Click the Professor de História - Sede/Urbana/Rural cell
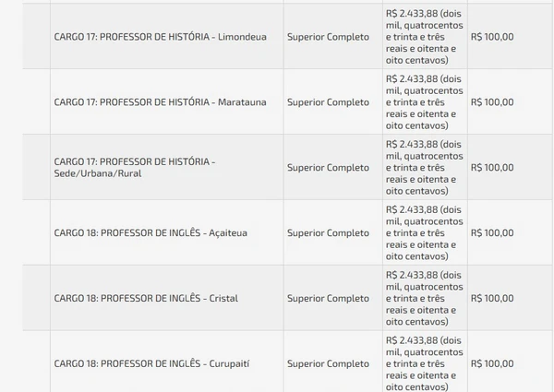This screenshot has height=392, width=554. pyautogui.click(x=135, y=167)
